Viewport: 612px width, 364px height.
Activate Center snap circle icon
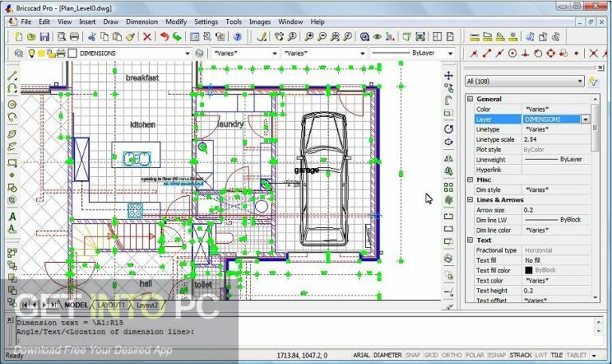(512, 53)
